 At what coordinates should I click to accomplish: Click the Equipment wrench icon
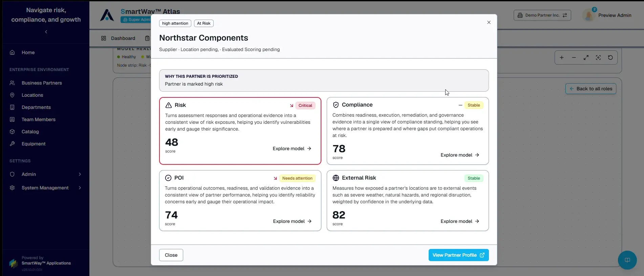12,144
